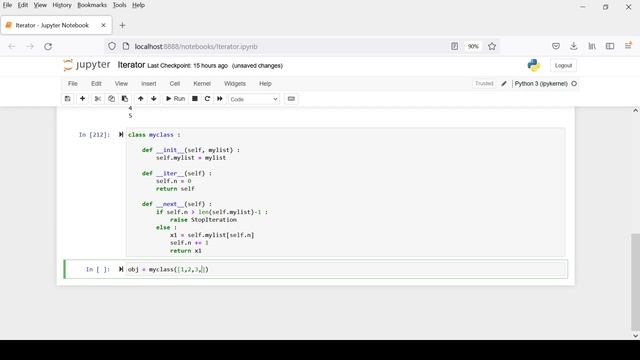Screen dimensions: 640x360
Task: Restart the kernel icon
Action: point(207,99)
